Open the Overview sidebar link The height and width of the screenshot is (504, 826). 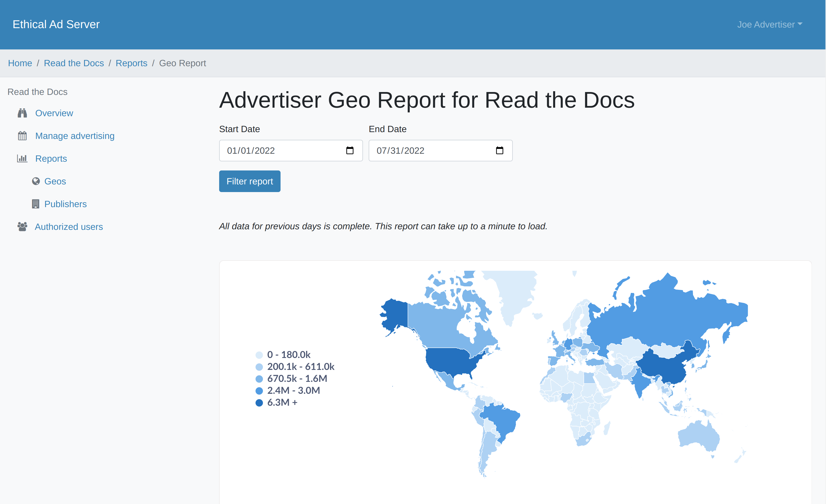54,113
